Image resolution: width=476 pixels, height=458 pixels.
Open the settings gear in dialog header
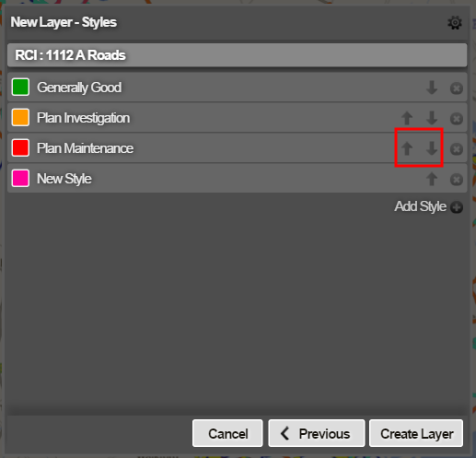pyautogui.click(x=455, y=23)
